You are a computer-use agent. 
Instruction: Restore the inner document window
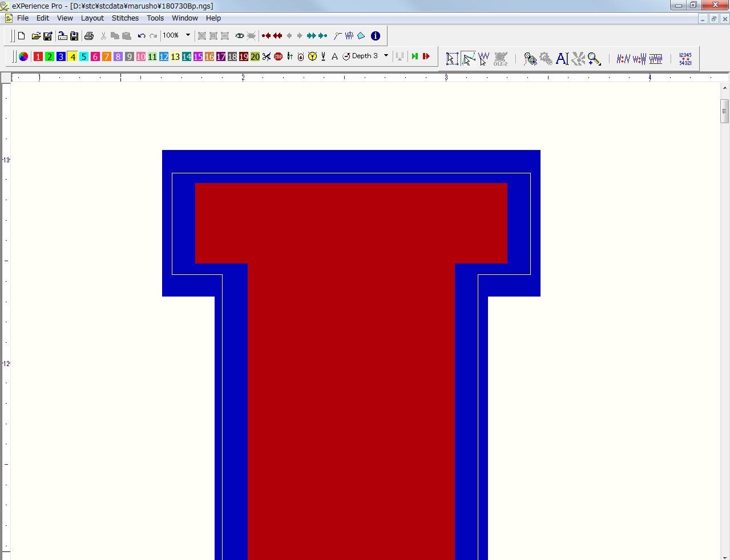[714, 19]
